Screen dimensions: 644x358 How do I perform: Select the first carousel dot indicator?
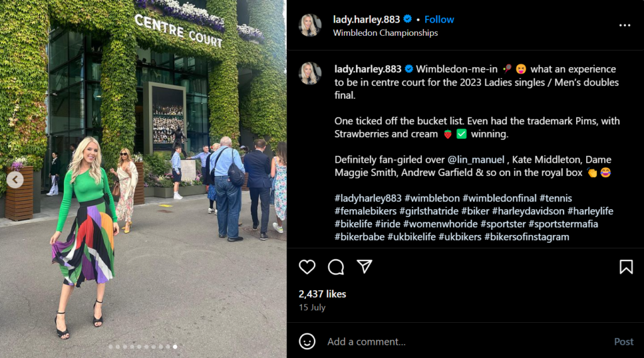[111, 347]
